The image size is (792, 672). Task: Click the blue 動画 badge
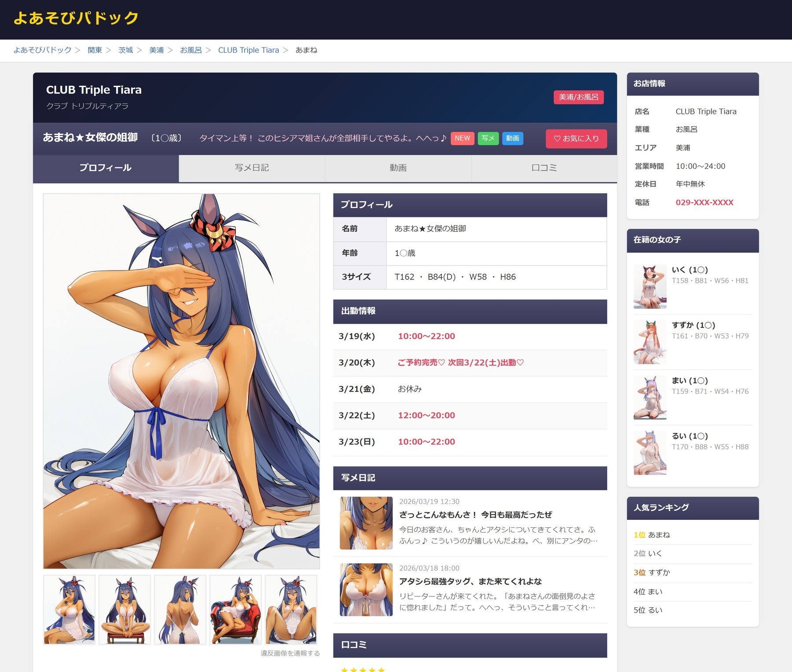click(512, 139)
